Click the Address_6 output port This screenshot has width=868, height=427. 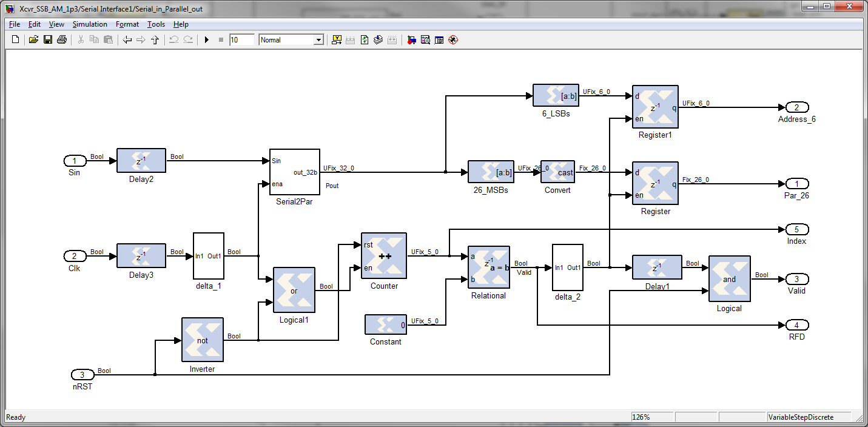[x=796, y=107]
